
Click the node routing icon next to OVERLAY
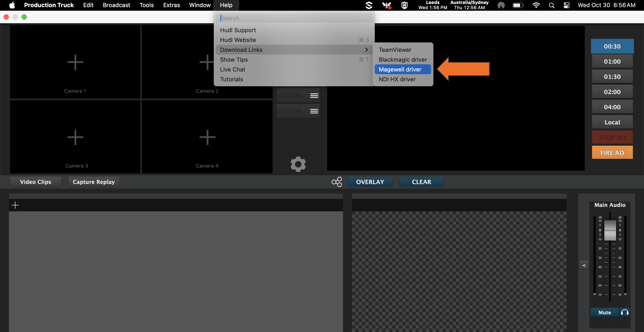pyautogui.click(x=337, y=182)
